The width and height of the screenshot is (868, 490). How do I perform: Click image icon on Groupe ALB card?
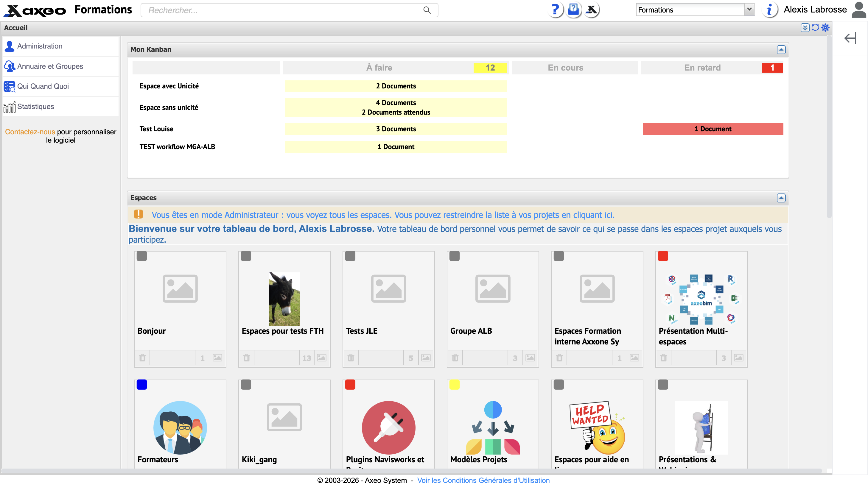tap(530, 358)
